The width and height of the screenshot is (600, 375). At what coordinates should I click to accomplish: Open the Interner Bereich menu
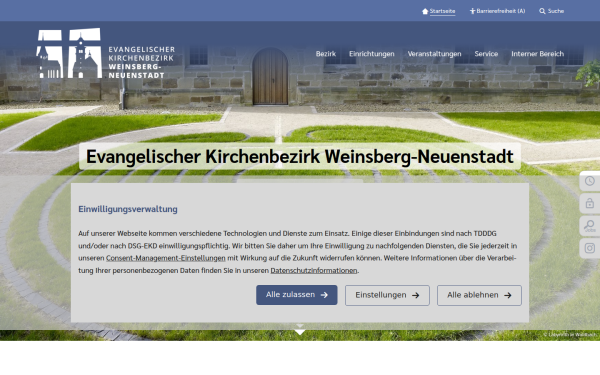pos(537,54)
